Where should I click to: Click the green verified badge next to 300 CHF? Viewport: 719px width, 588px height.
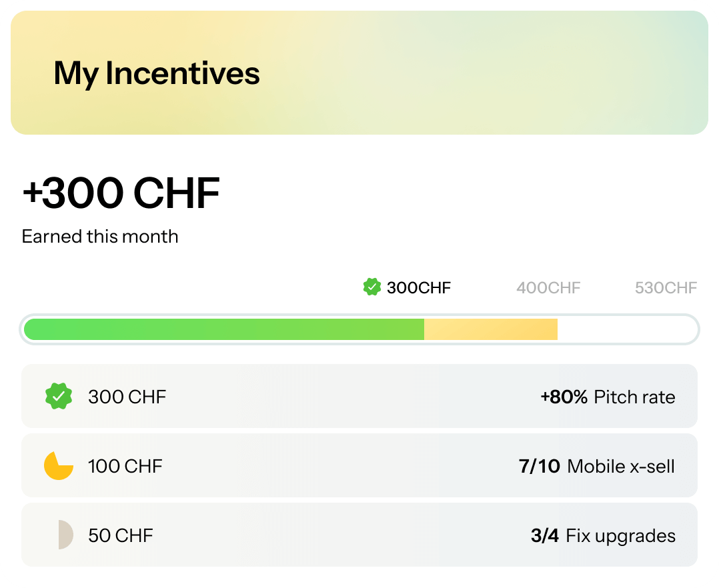pyautogui.click(x=59, y=396)
